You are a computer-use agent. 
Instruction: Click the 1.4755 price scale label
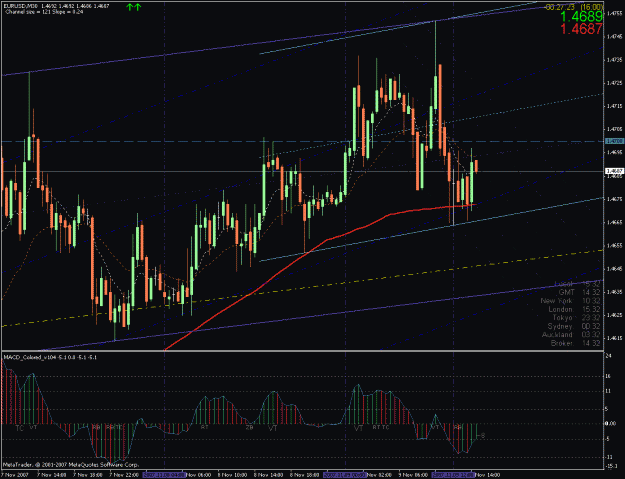point(614,14)
